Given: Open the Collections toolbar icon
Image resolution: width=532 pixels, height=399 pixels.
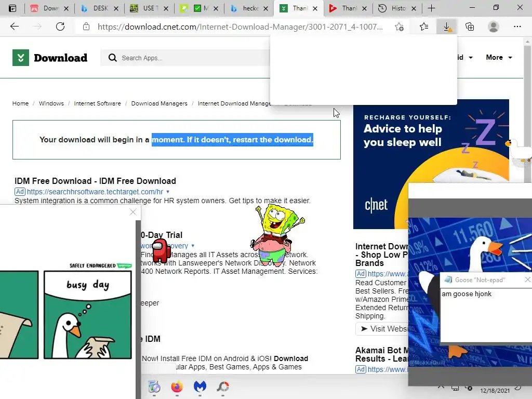Looking at the screenshot, I should pyautogui.click(x=470, y=26).
